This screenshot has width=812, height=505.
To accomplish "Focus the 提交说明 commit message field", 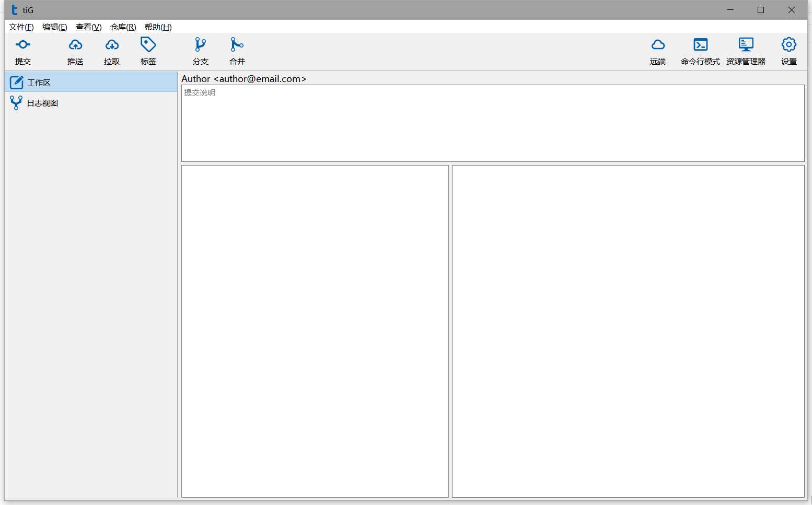I will 493,123.
